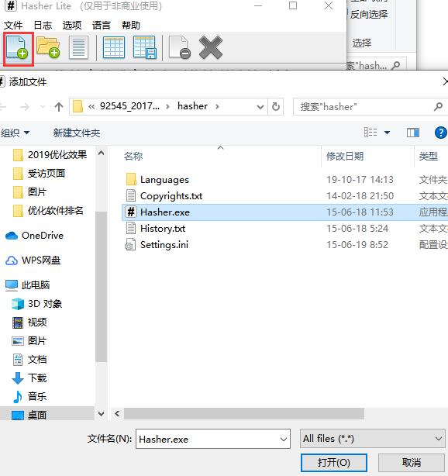Click the blue help question mark icon
Image resolution: width=448 pixels, height=476 pixels.
pyautogui.click(x=440, y=133)
